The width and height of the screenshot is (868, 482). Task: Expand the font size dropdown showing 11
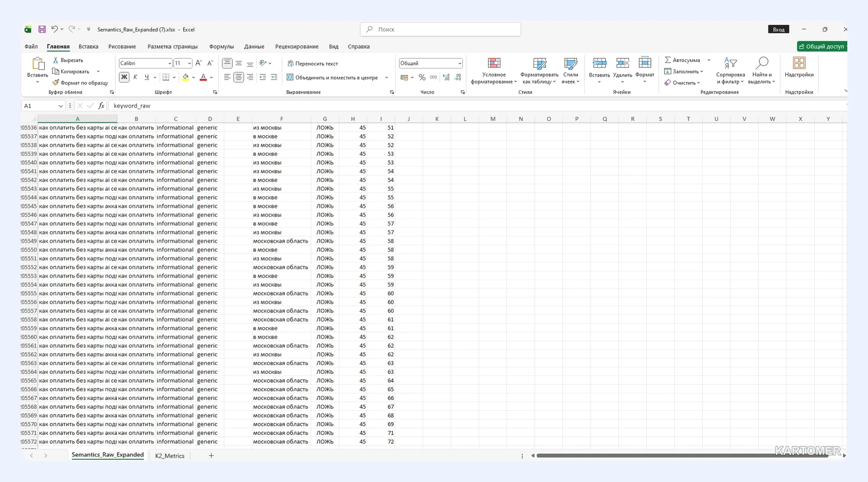(189, 64)
